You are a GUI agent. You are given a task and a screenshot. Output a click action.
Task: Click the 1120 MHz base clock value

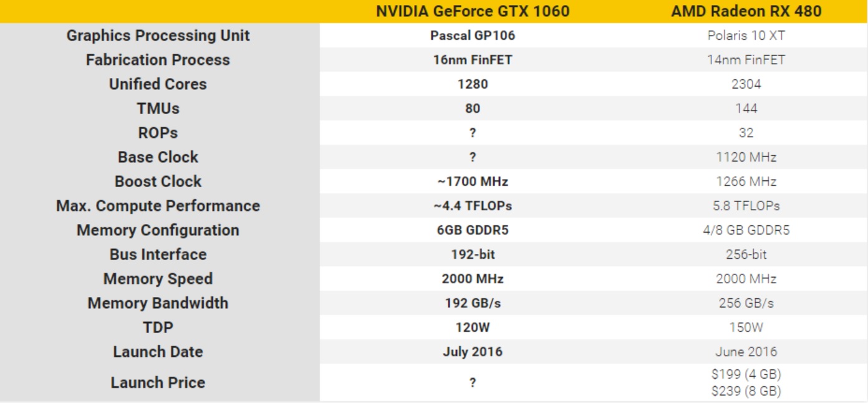(x=746, y=157)
